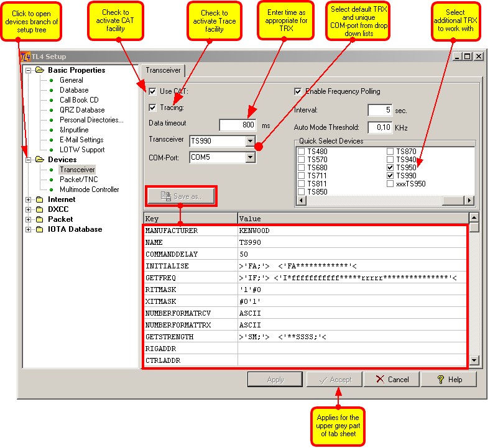Click the green bullet beside LOTW Support

tap(52, 150)
